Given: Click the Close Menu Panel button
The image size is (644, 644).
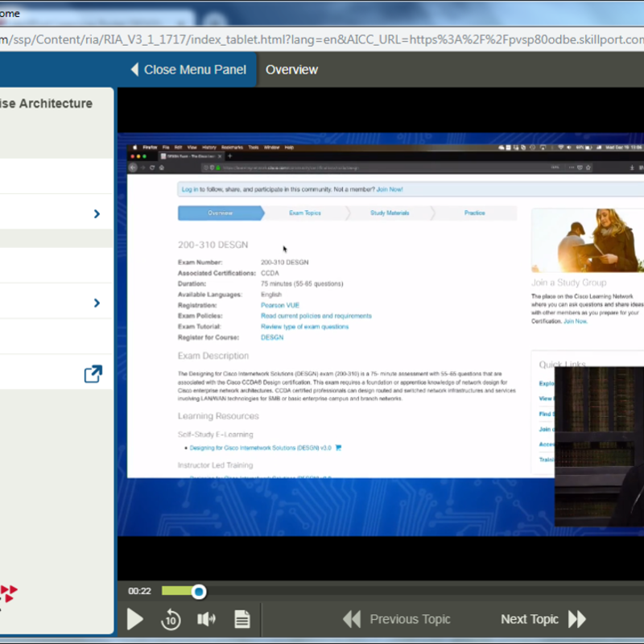Looking at the screenshot, I should [188, 69].
